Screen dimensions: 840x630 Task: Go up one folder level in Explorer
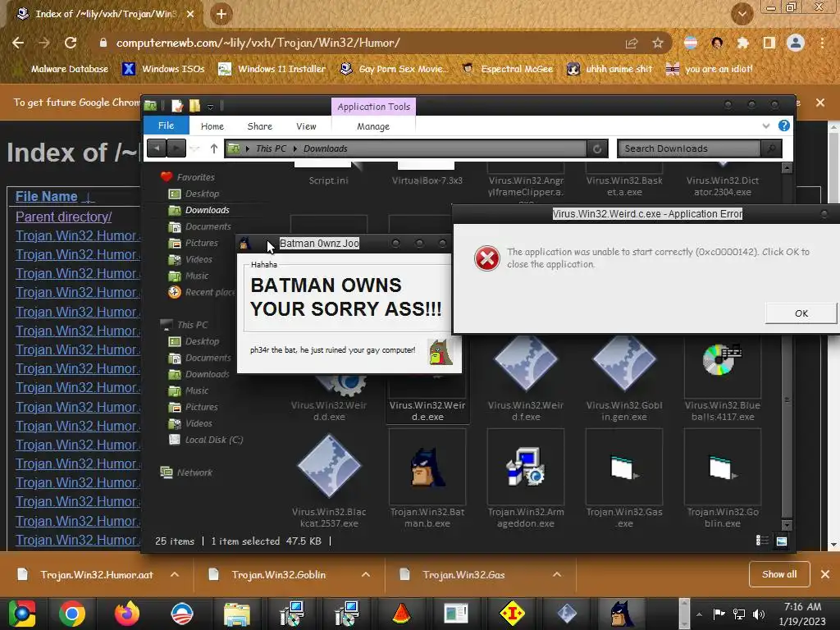214,148
